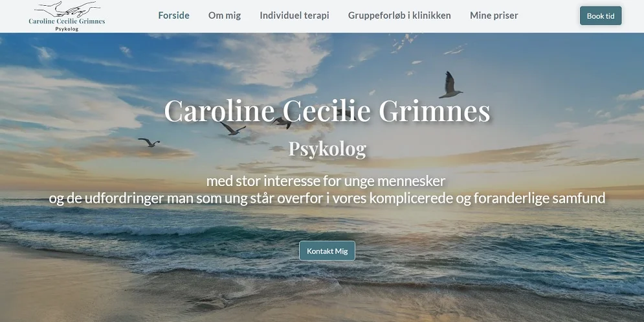
Task: Click the seagull just below the 'C' of Cecilie
Action: click(x=282, y=122)
